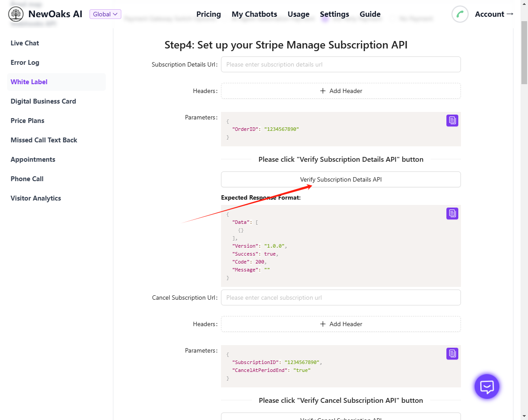Copy the SubscriptionID parameters code block
Screen dimensions: 528x420
(452, 353)
